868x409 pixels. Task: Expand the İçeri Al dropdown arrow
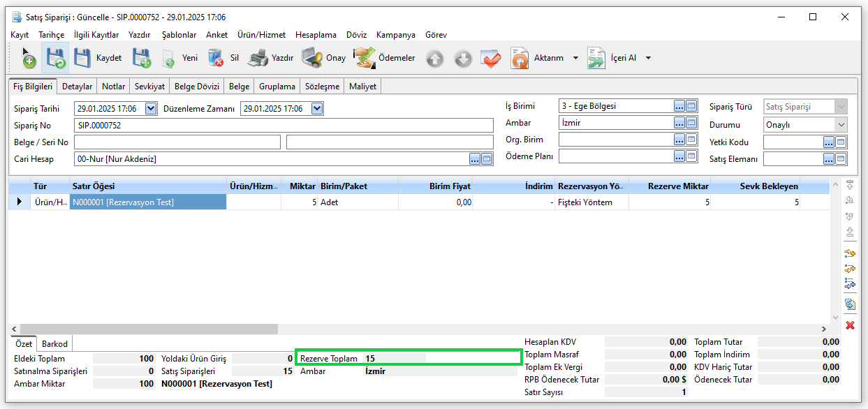click(x=648, y=58)
